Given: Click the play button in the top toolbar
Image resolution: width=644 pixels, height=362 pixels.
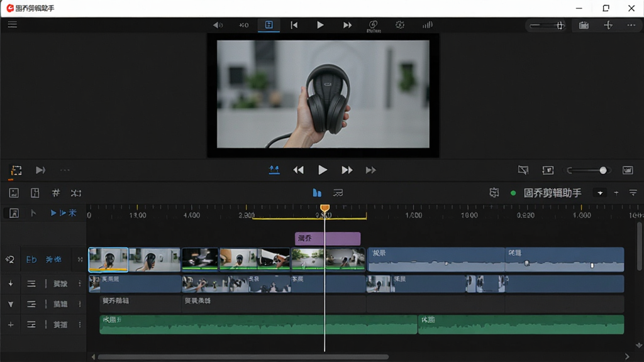Looking at the screenshot, I should click(320, 25).
